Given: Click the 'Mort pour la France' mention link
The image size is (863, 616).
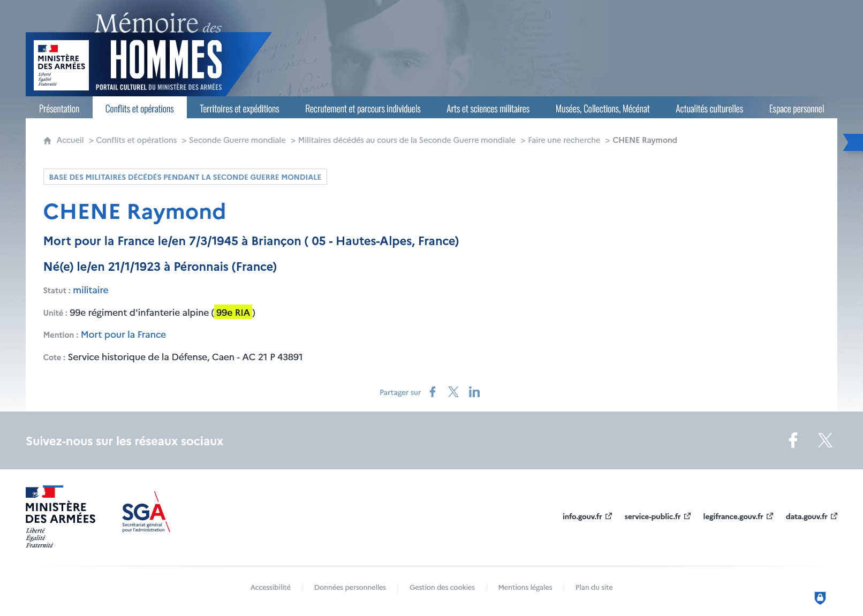Looking at the screenshot, I should 124,334.
